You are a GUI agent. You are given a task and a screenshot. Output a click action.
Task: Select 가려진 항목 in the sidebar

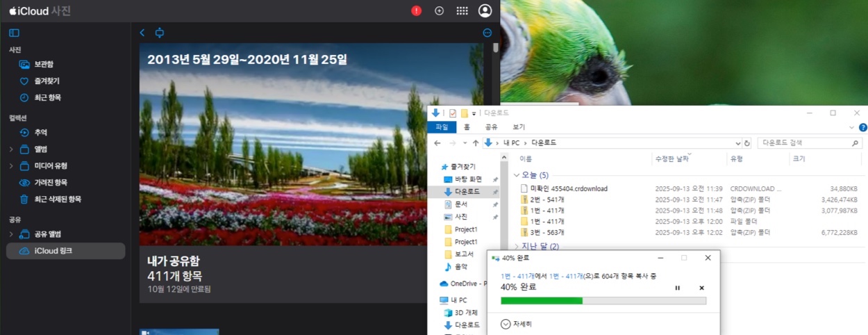[51, 182]
